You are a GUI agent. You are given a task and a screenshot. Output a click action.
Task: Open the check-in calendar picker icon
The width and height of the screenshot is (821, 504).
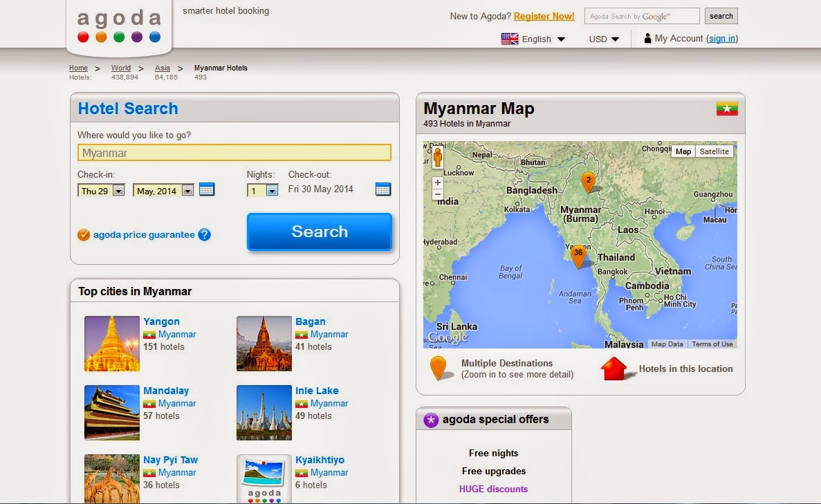tap(207, 189)
